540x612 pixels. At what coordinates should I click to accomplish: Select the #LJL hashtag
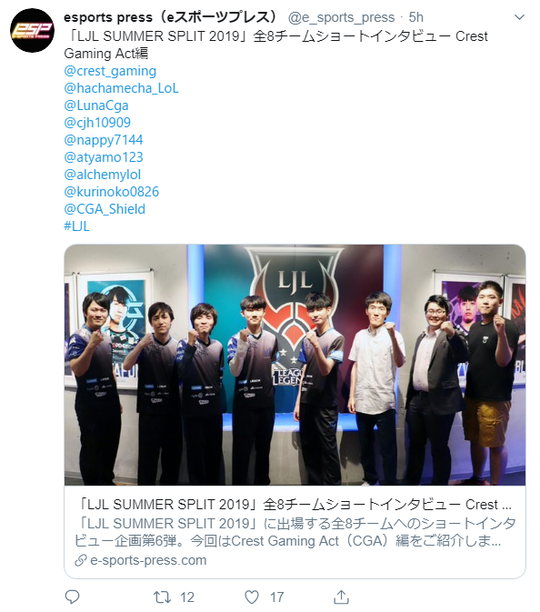[76, 226]
